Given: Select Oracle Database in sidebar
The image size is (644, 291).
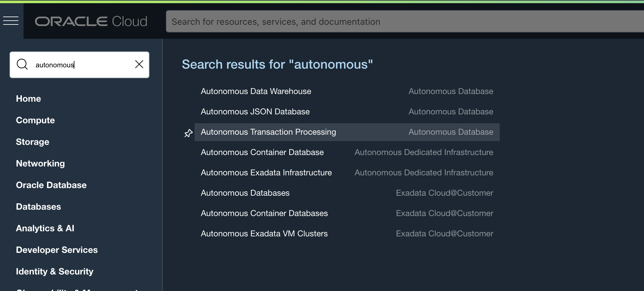Looking at the screenshot, I should click(51, 185).
